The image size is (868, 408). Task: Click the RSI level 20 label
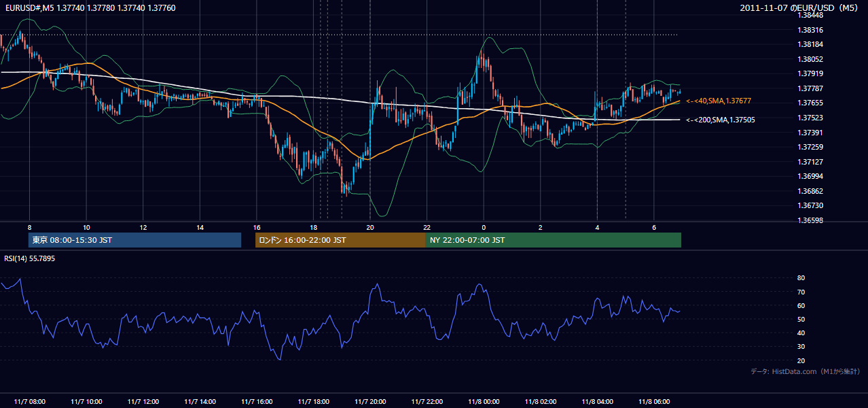coord(801,360)
